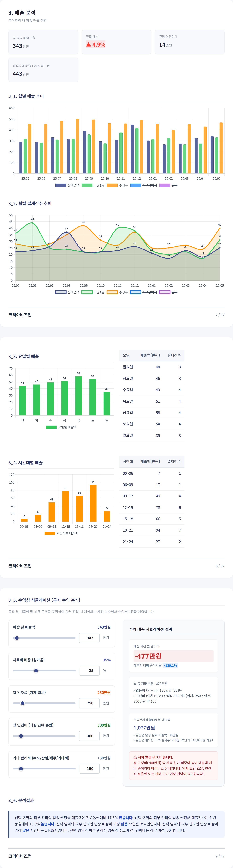Show 대구광역시 series in 월별 결제건수 추이 chart
Viewport: 233px width, 868px height.
[143, 292]
